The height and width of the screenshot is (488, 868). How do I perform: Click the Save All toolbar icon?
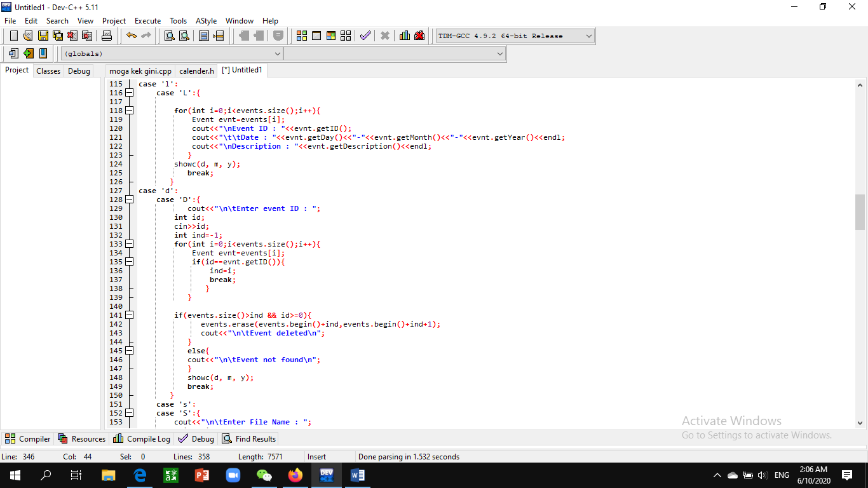[x=58, y=36]
